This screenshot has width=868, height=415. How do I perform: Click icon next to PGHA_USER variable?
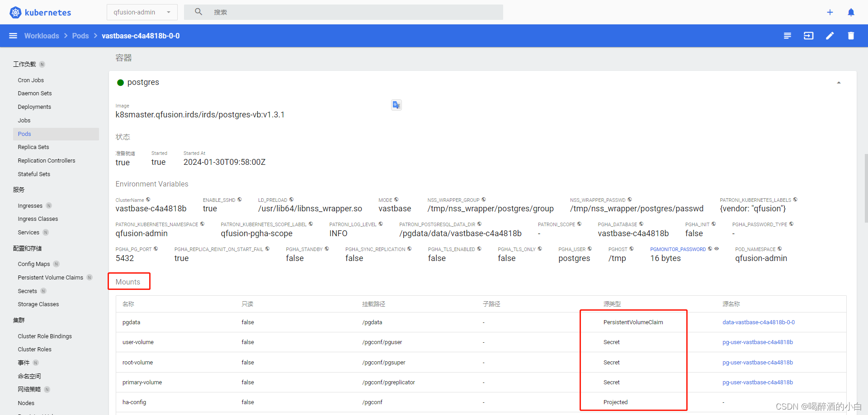[590, 249]
